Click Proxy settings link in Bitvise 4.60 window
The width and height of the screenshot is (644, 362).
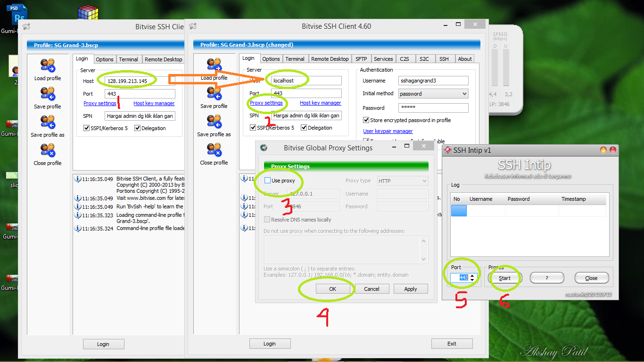[x=266, y=103]
